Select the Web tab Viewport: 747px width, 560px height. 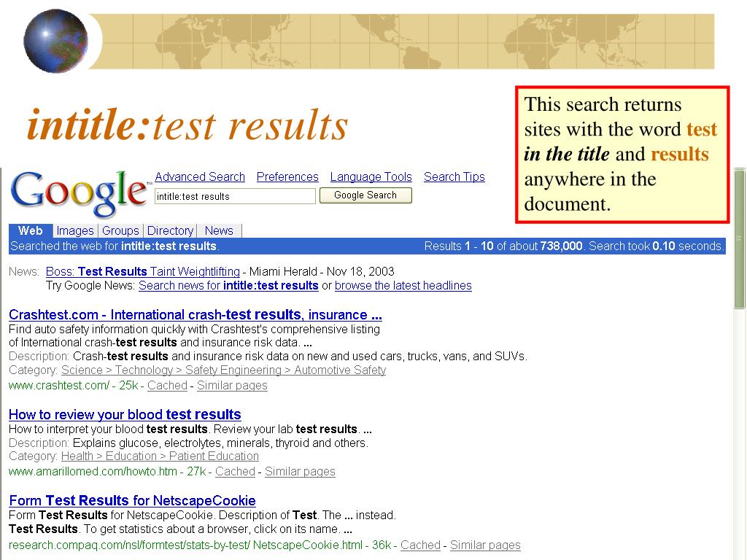(31, 230)
